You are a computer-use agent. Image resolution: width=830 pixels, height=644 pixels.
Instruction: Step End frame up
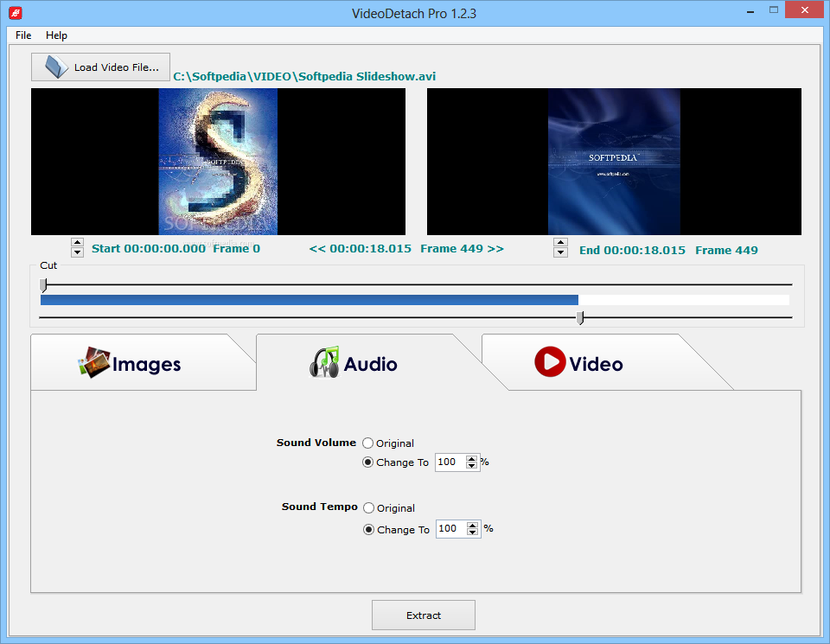point(560,243)
